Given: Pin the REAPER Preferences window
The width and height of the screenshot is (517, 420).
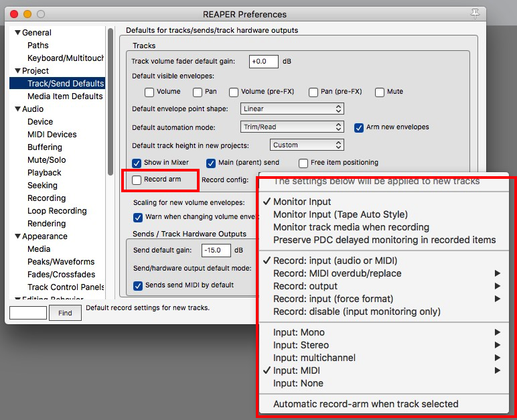Looking at the screenshot, I should 475,14.
